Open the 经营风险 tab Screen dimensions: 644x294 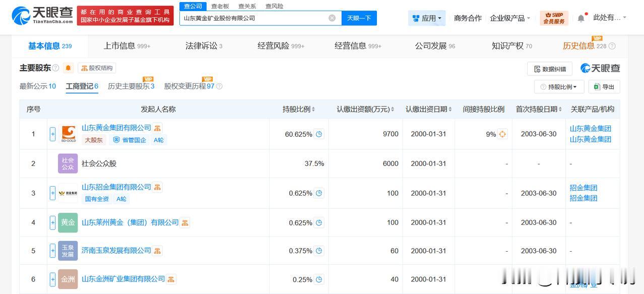(x=281, y=46)
